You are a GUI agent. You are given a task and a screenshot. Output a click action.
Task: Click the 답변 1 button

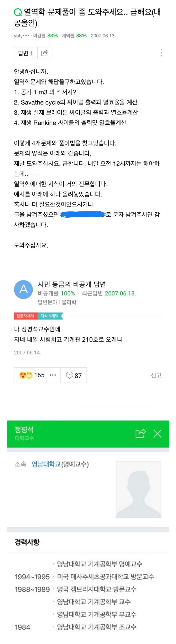click(x=25, y=53)
